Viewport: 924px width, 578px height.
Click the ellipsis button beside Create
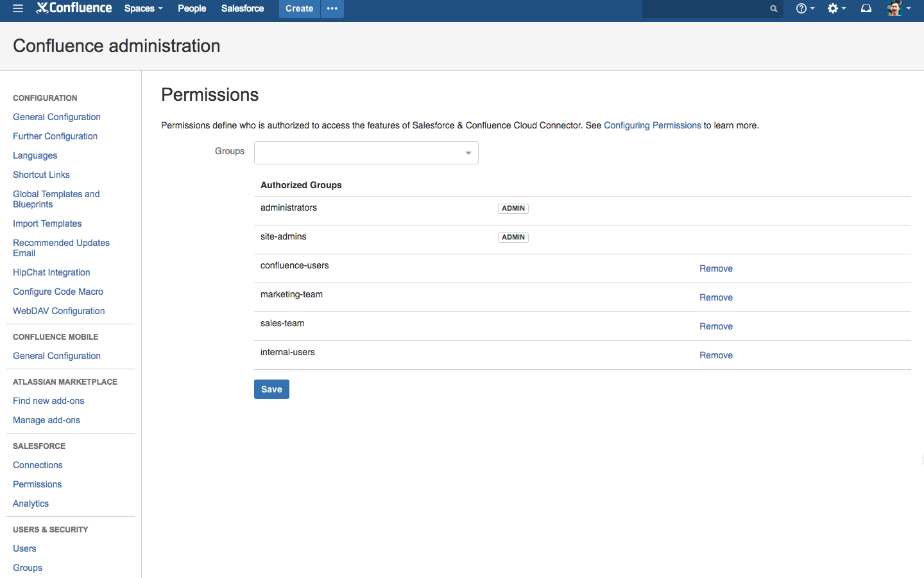tap(332, 8)
